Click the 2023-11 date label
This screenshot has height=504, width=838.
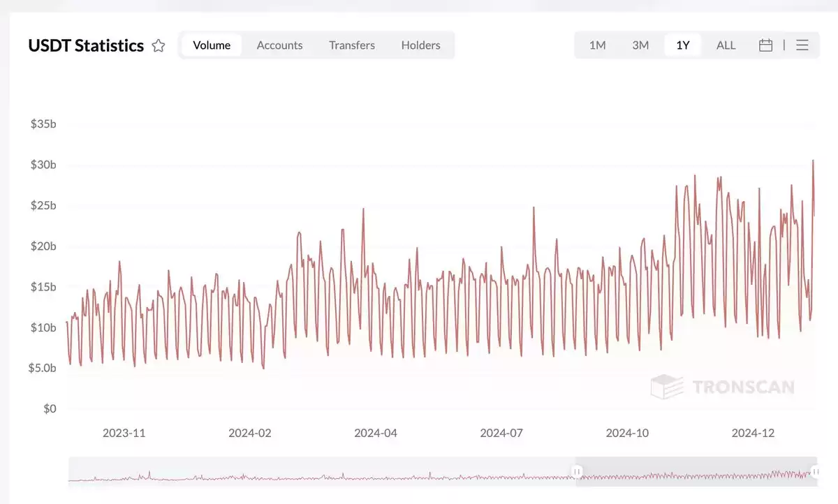(x=124, y=433)
